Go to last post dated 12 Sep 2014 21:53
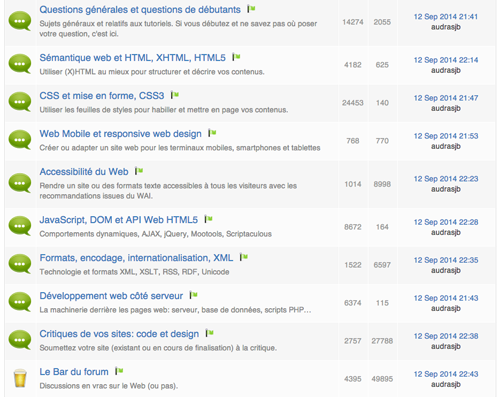This screenshot has width=500, height=397. coord(446,136)
